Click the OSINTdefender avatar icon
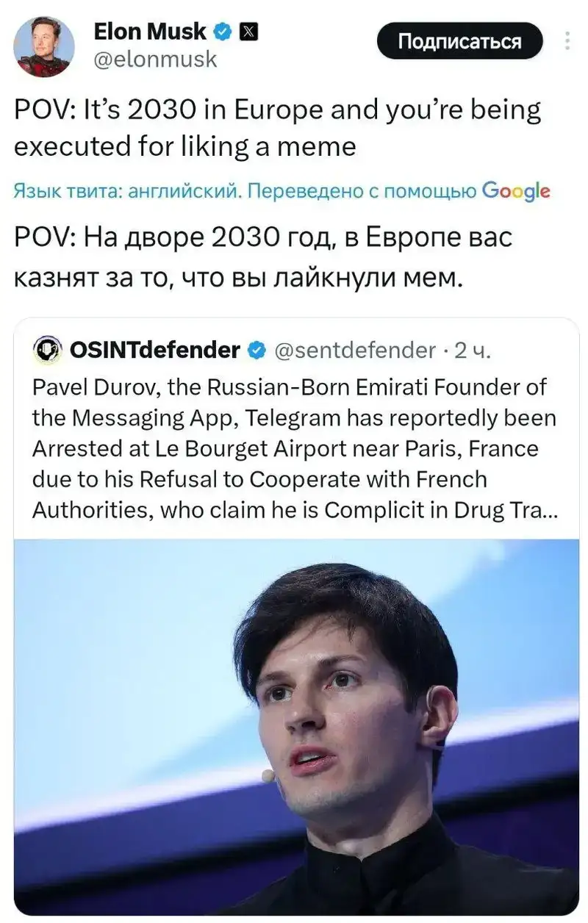The image size is (588, 923). click(x=48, y=351)
